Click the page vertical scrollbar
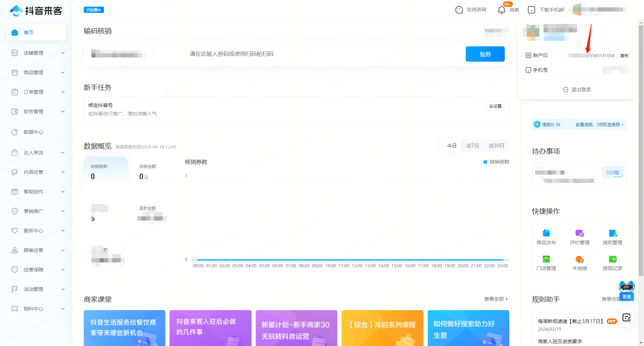Screen dimensions: 644x346 (641, 151)
